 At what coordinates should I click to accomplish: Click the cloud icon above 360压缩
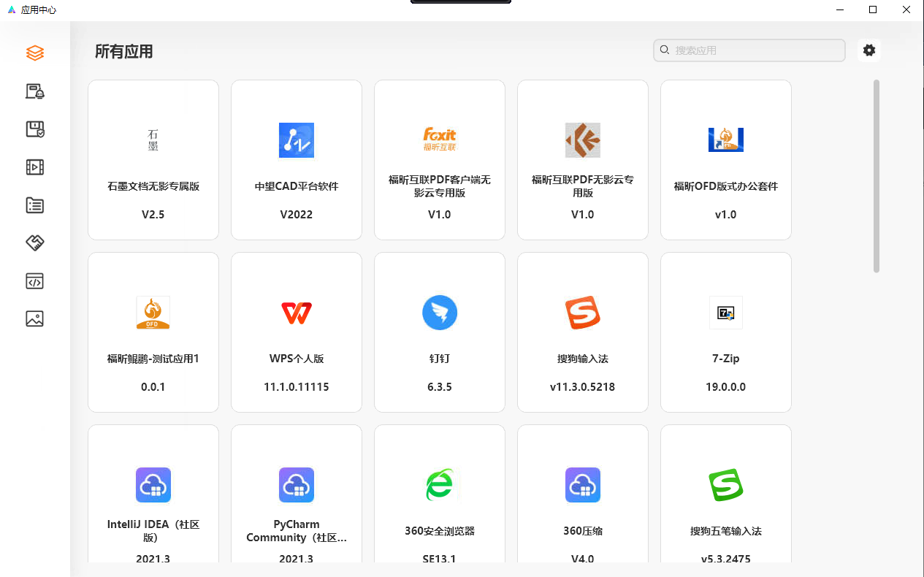click(x=583, y=485)
